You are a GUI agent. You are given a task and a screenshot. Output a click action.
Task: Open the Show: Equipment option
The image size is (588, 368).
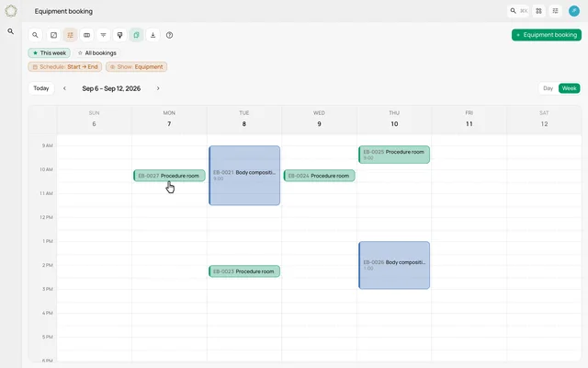[137, 67]
